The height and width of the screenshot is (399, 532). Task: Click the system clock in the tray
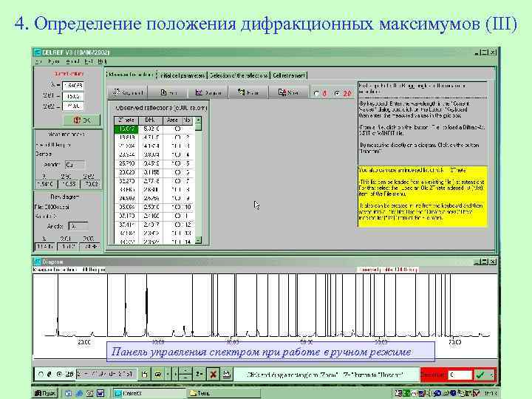(490, 393)
